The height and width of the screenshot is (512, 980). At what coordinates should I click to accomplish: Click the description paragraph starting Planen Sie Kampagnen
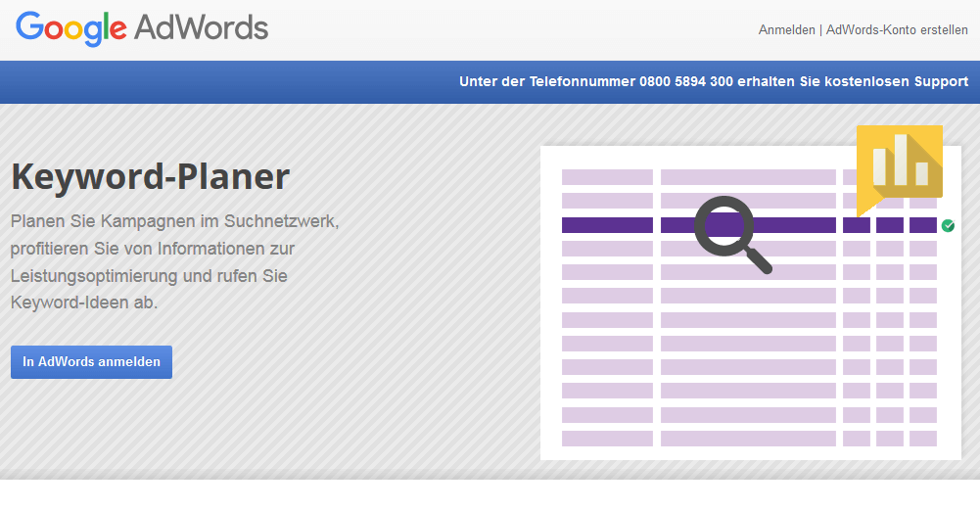click(x=174, y=262)
